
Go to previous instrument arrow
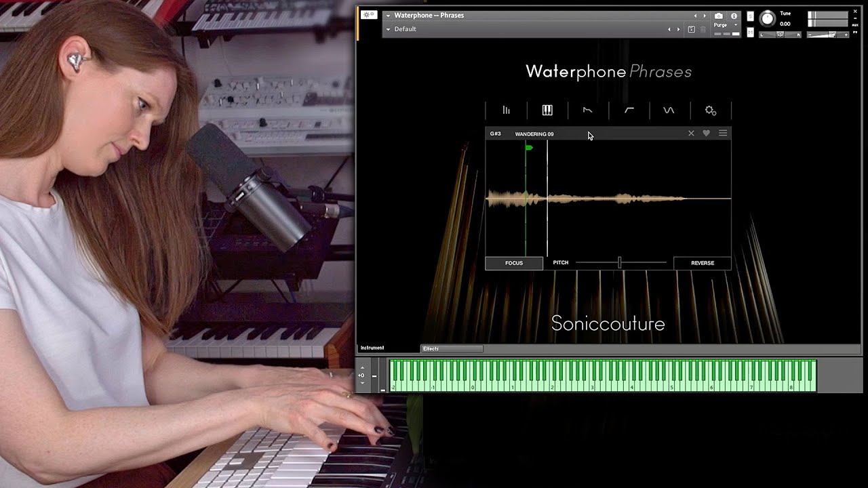[x=694, y=16]
